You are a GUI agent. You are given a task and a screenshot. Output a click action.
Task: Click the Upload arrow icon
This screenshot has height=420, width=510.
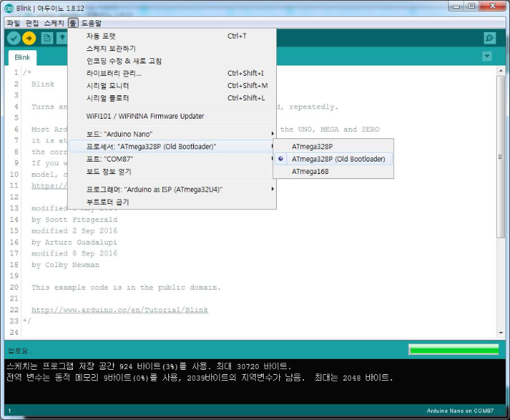tap(29, 39)
